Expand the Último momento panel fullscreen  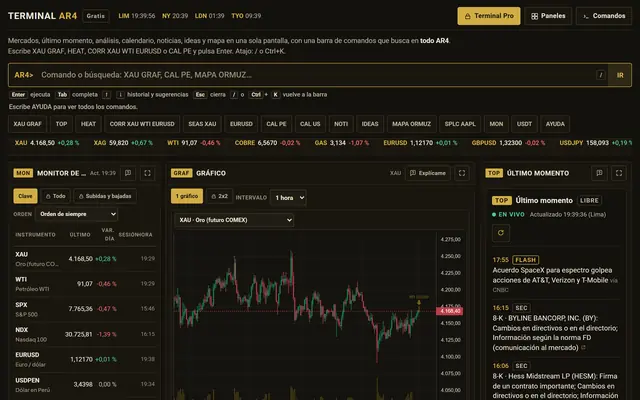coord(619,173)
